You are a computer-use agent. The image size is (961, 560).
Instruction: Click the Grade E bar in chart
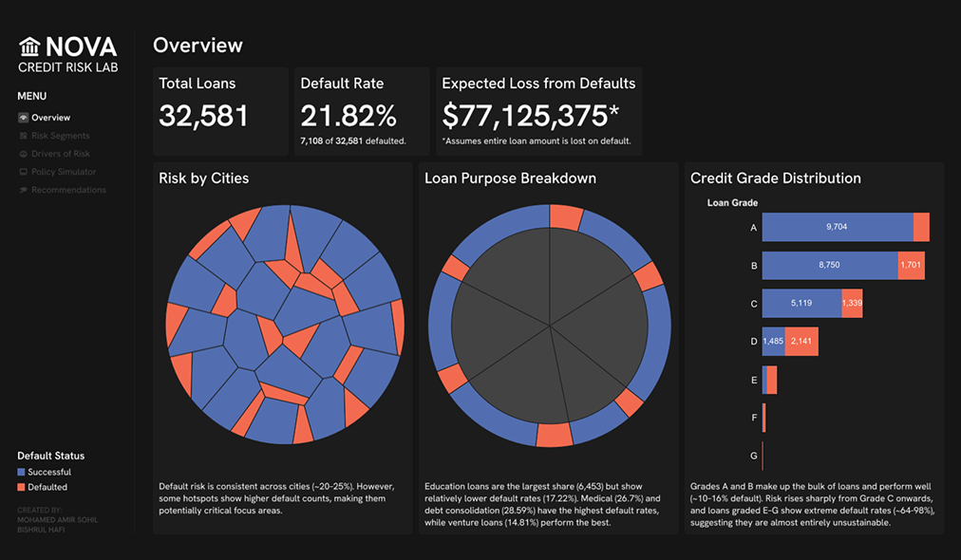coord(770,380)
